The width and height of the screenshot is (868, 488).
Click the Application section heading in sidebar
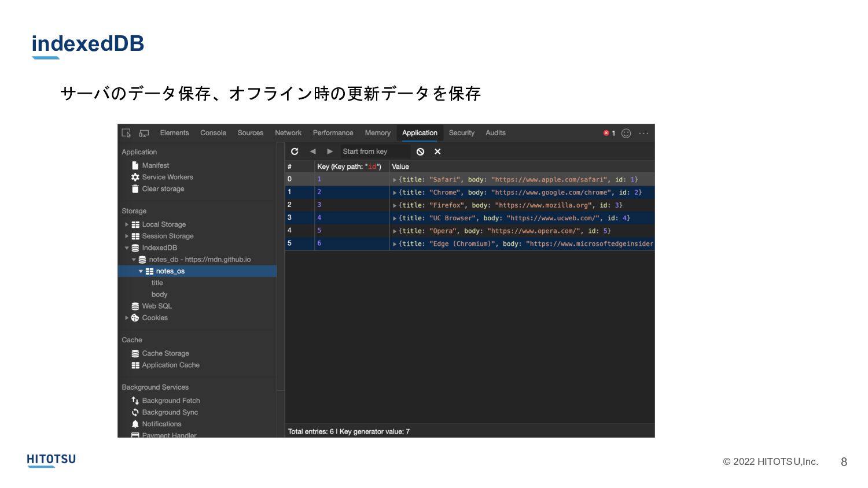pos(139,152)
